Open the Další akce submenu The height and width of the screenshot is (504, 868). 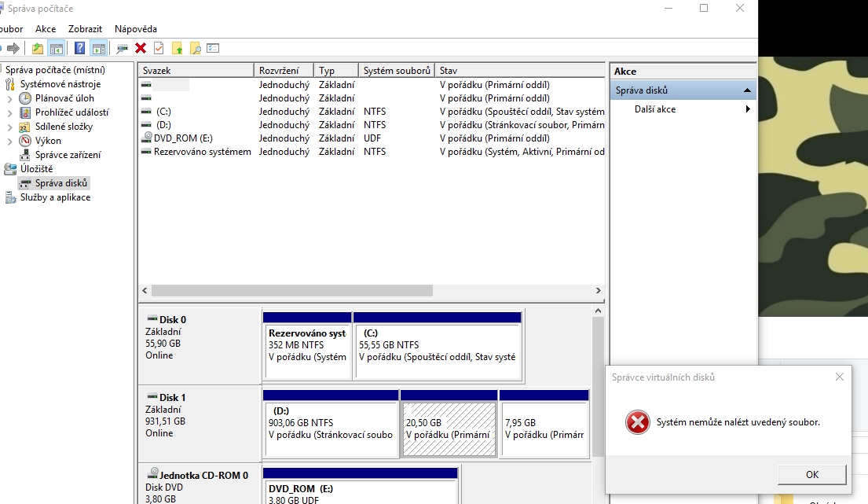pos(748,109)
